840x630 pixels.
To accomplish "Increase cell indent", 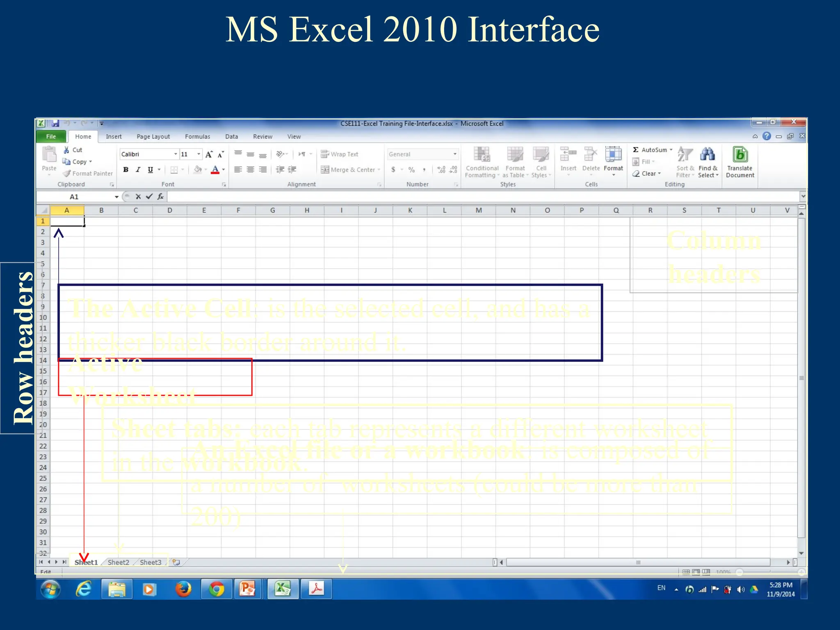I will coord(292,170).
